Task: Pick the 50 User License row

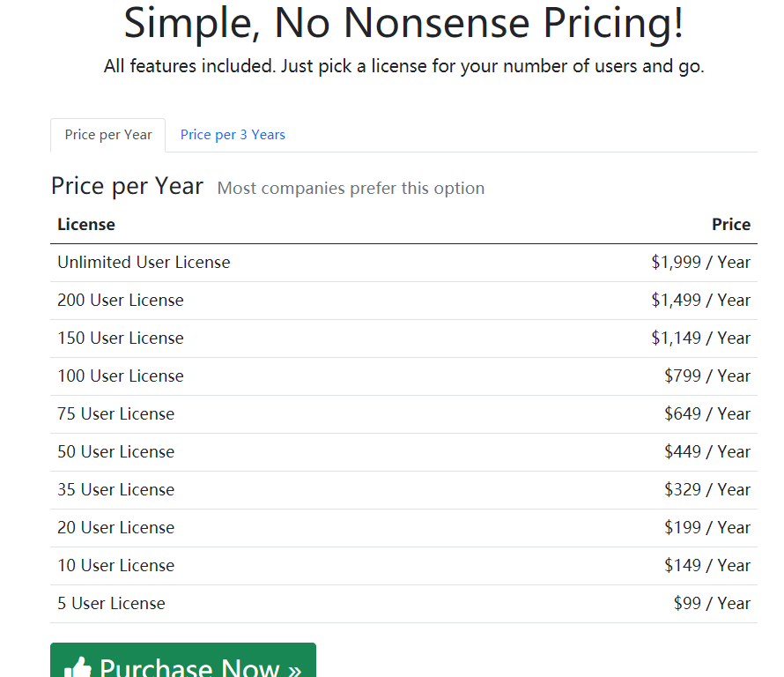Action: click(403, 452)
